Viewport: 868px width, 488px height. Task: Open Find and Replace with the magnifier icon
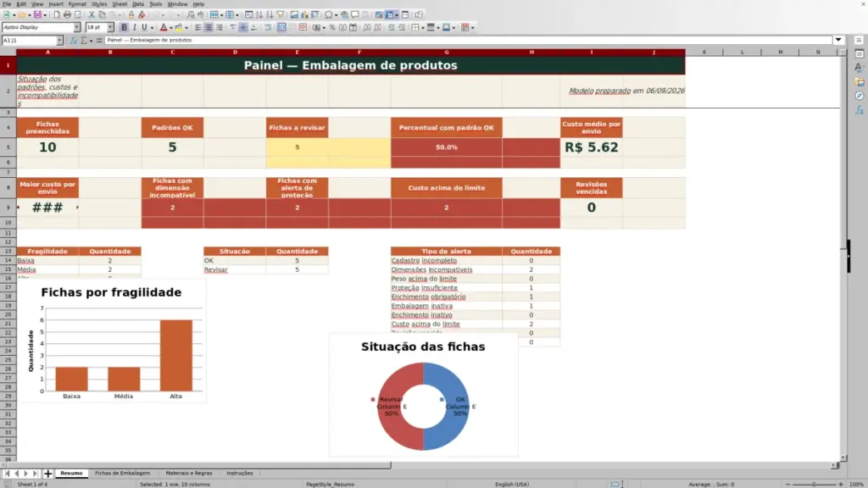tap(191, 15)
